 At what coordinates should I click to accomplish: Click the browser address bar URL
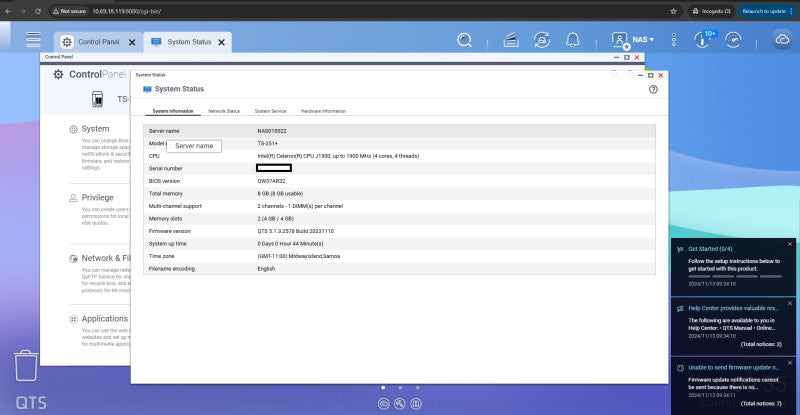tap(127, 11)
